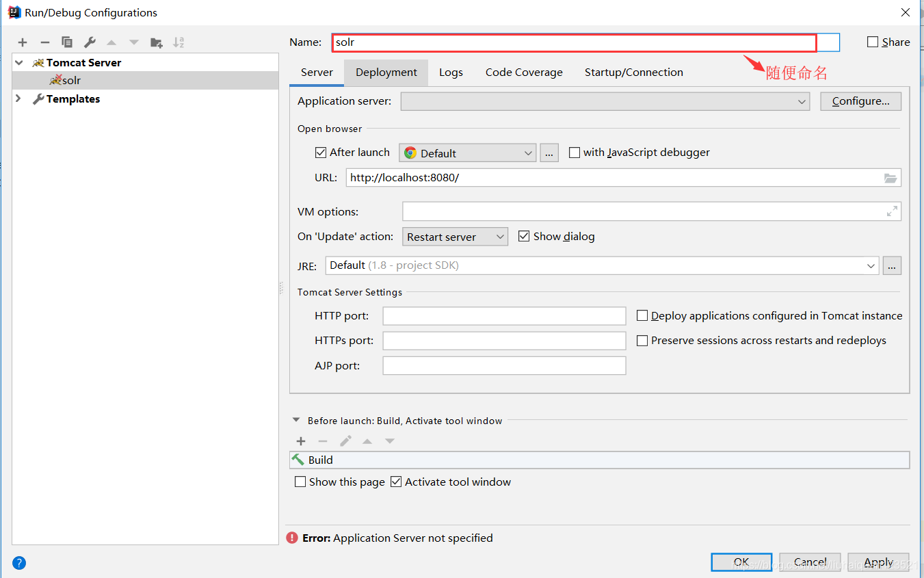Image resolution: width=924 pixels, height=578 pixels.
Task: Expand the Templates tree node
Action: [18, 98]
